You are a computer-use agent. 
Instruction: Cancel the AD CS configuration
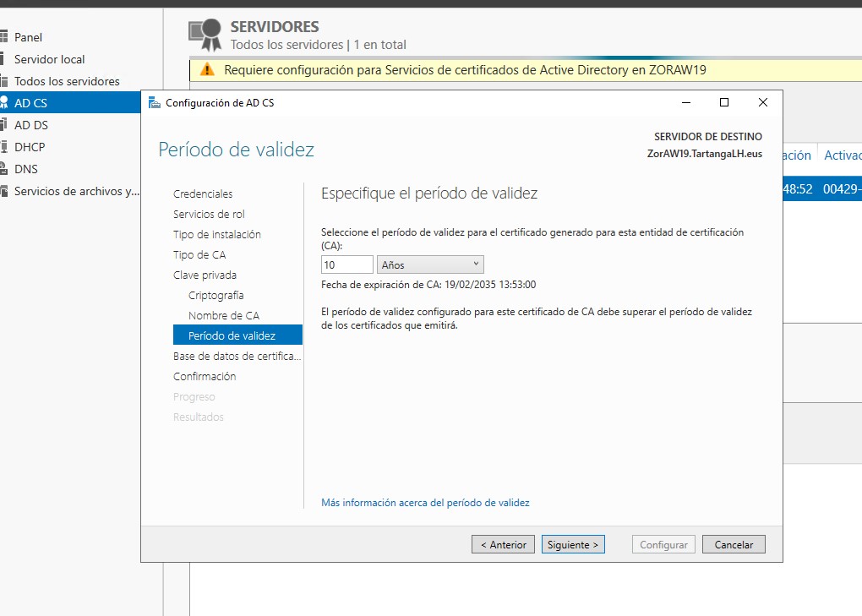click(734, 544)
